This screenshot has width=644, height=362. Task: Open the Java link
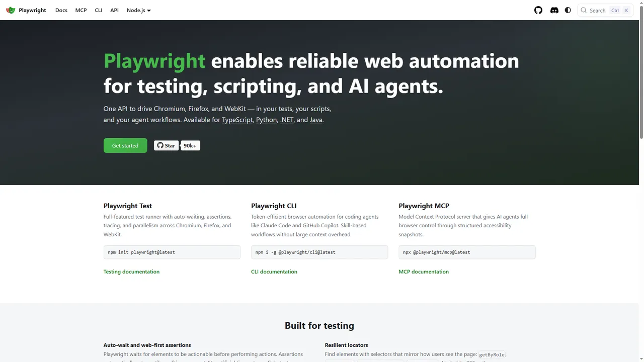[316, 120]
